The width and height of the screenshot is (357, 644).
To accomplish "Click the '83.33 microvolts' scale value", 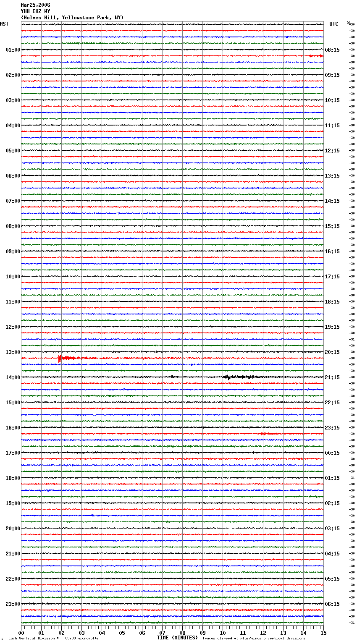I will tap(82, 638).
